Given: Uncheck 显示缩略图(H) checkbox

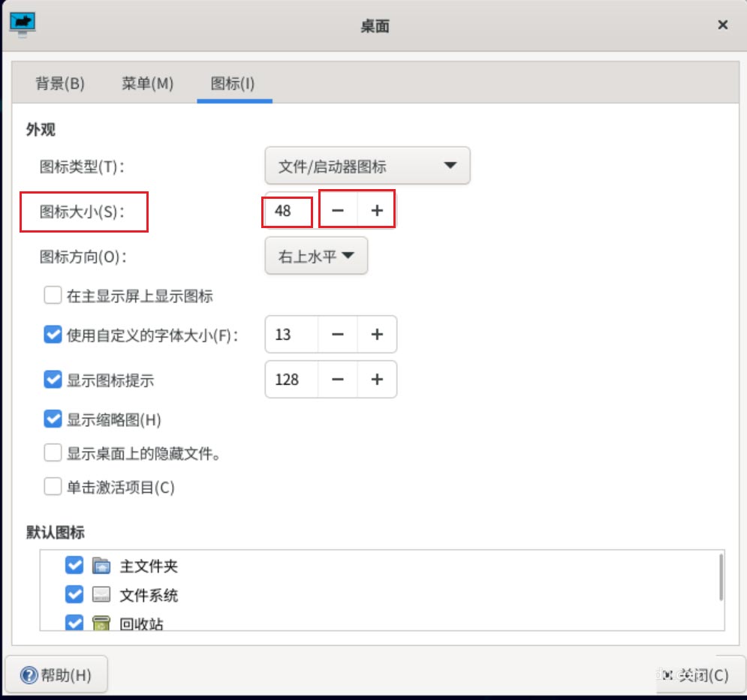Looking at the screenshot, I should (53, 419).
